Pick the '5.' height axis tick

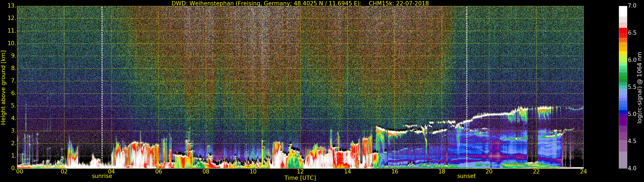[14, 106]
